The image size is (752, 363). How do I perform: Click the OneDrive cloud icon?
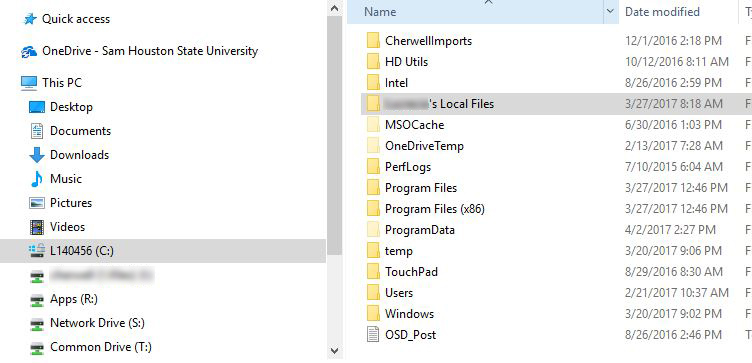29,51
